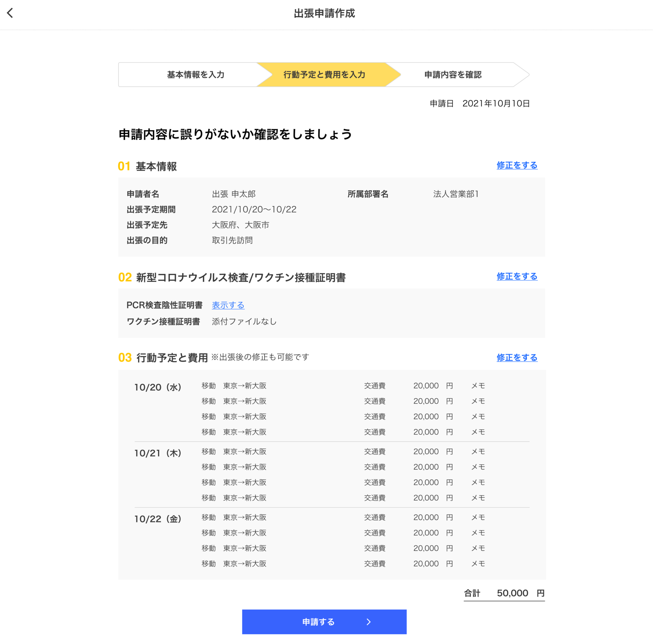Open 修正をする for 行動予定と費用 section
The height and width of the screenshot is (644, 653).
[517, 357]
